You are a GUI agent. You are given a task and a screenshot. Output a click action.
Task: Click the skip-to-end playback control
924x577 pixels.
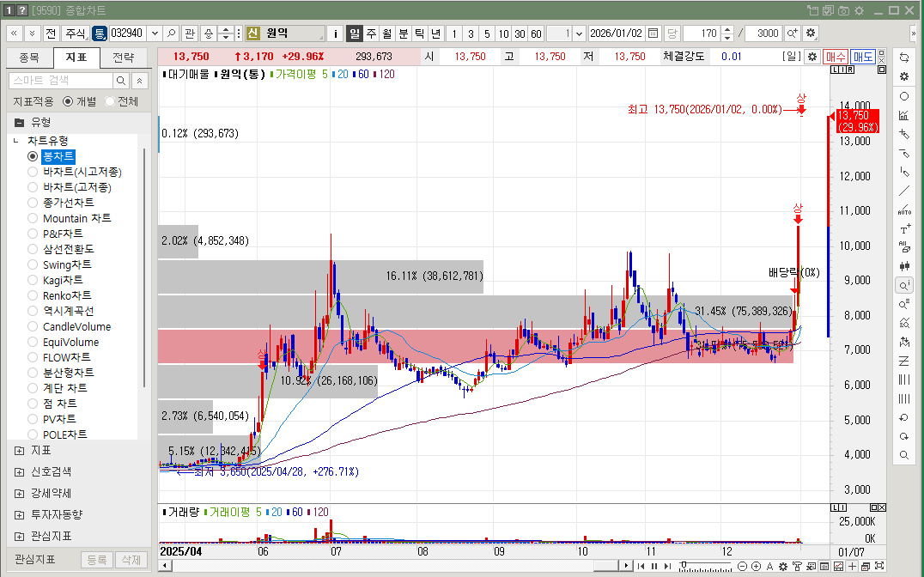click(667, 567)
